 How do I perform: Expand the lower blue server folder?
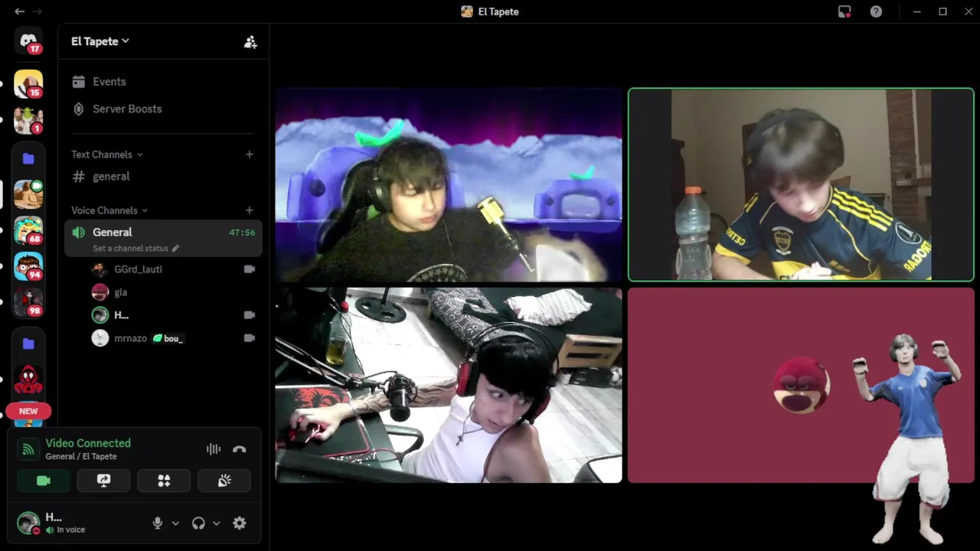[28, 344]
